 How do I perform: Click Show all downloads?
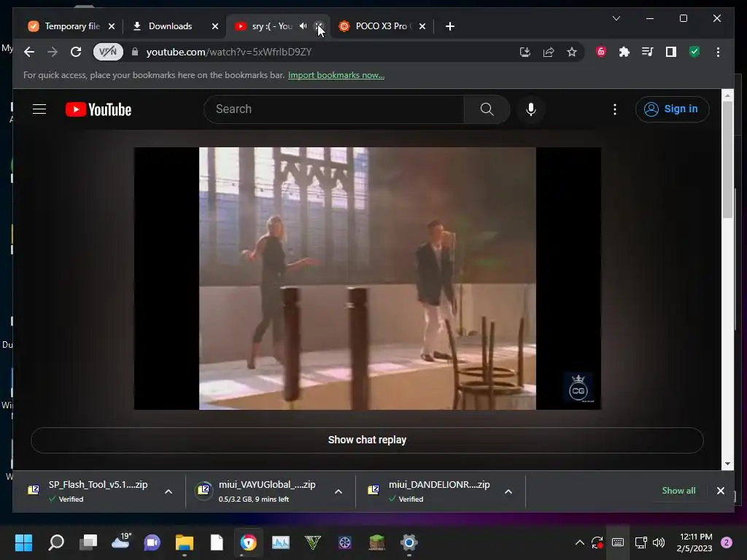(x=678, y=491)
